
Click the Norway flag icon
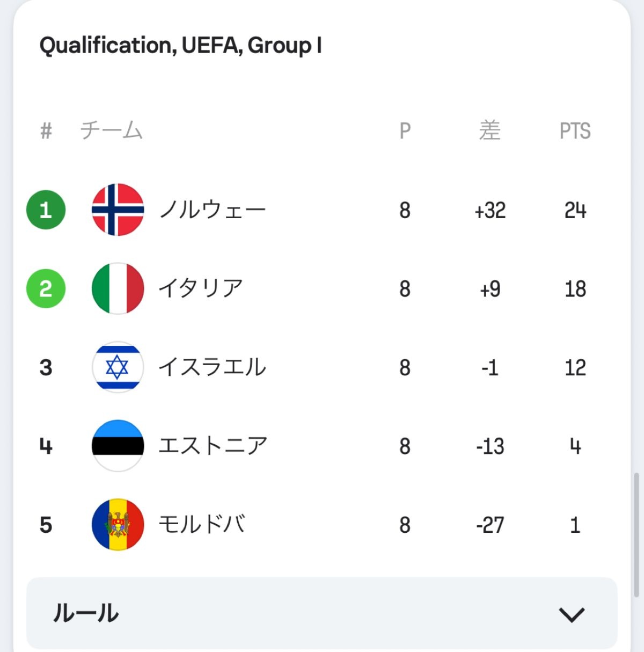(x=118, y=209)
